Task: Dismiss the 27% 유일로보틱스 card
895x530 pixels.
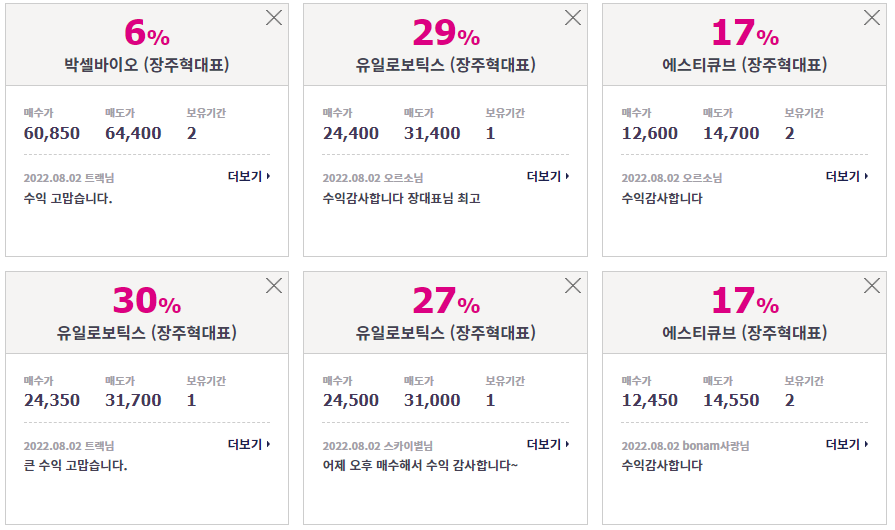Action: [573, 285]
